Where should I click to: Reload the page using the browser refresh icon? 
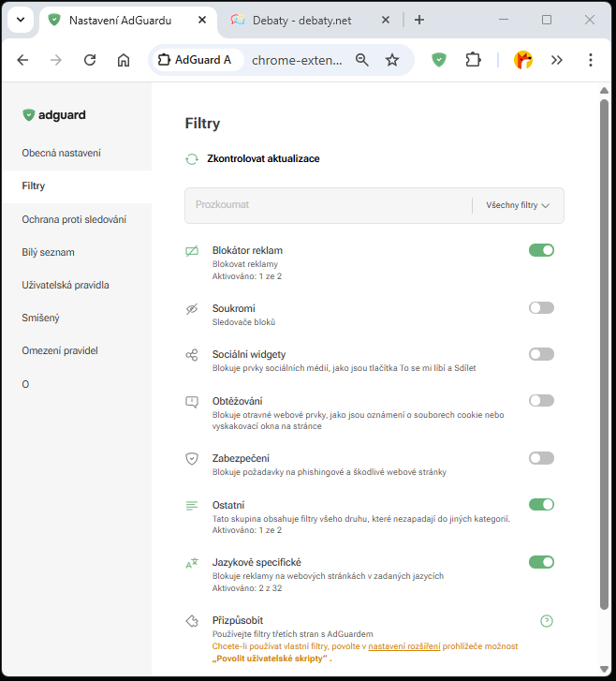coord(90,60)
